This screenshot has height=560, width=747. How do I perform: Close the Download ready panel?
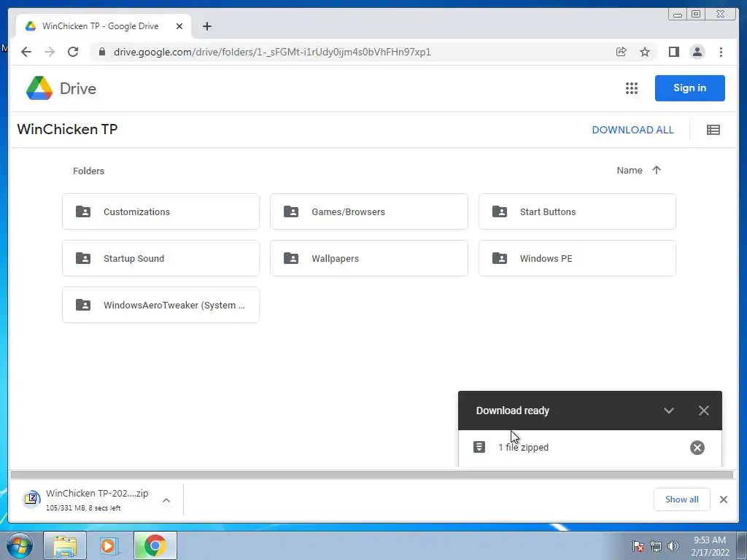(x=704, y=411)
